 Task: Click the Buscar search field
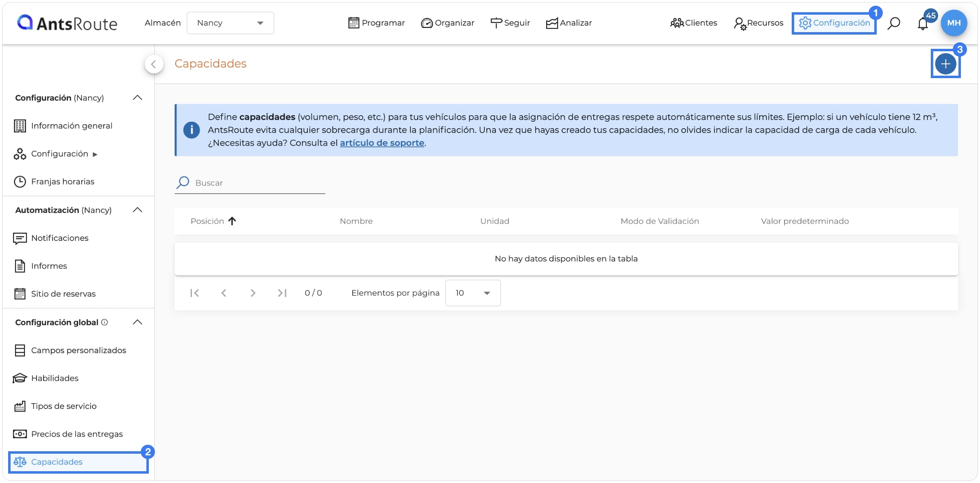pyautogui.click(x=250, y=183)
